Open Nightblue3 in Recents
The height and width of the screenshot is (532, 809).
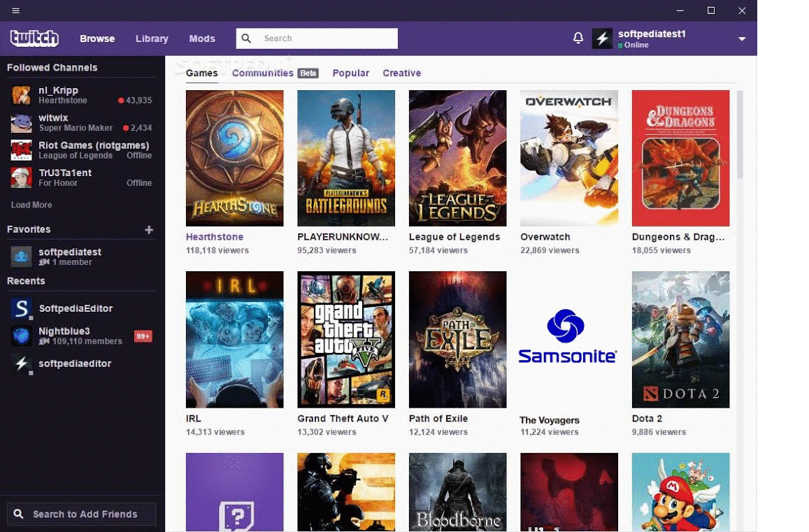point(64,331)
